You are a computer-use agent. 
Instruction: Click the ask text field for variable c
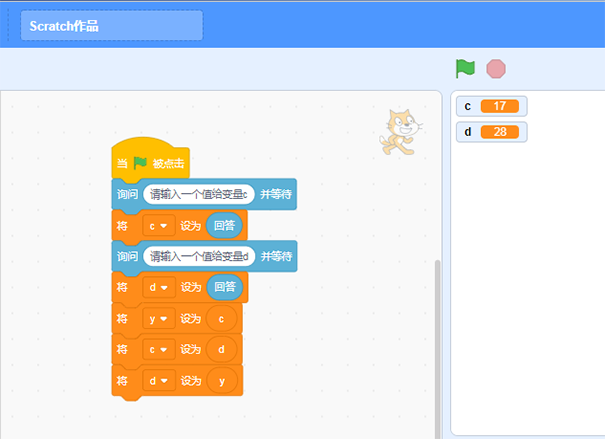197,194
